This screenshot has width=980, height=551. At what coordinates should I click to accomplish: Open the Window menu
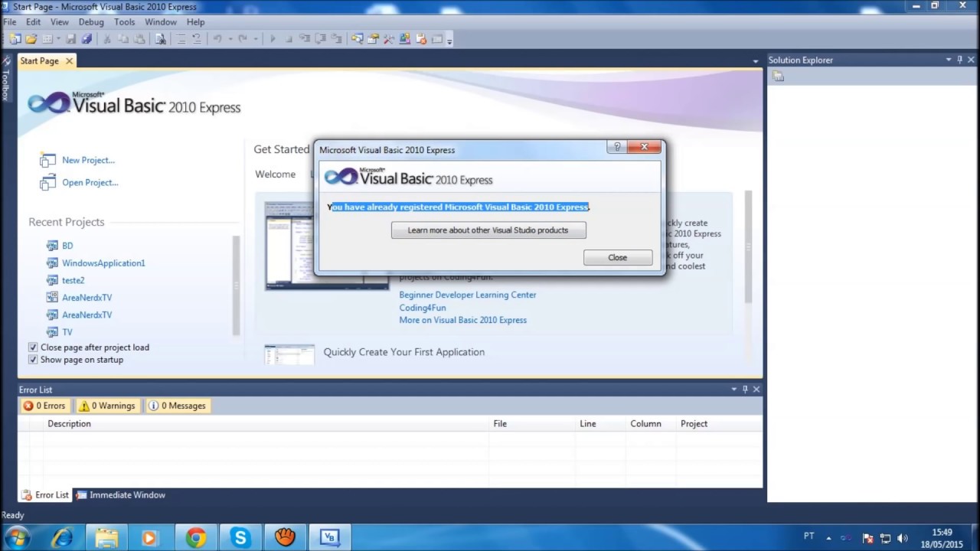coord(161,22)
